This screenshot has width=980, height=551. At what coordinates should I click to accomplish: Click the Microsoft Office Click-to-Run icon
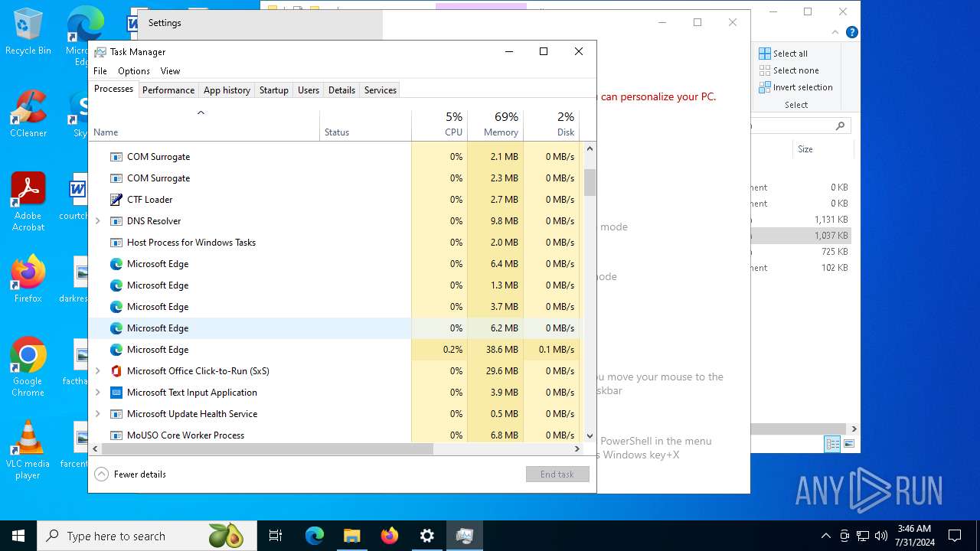[x=116, y=371]
